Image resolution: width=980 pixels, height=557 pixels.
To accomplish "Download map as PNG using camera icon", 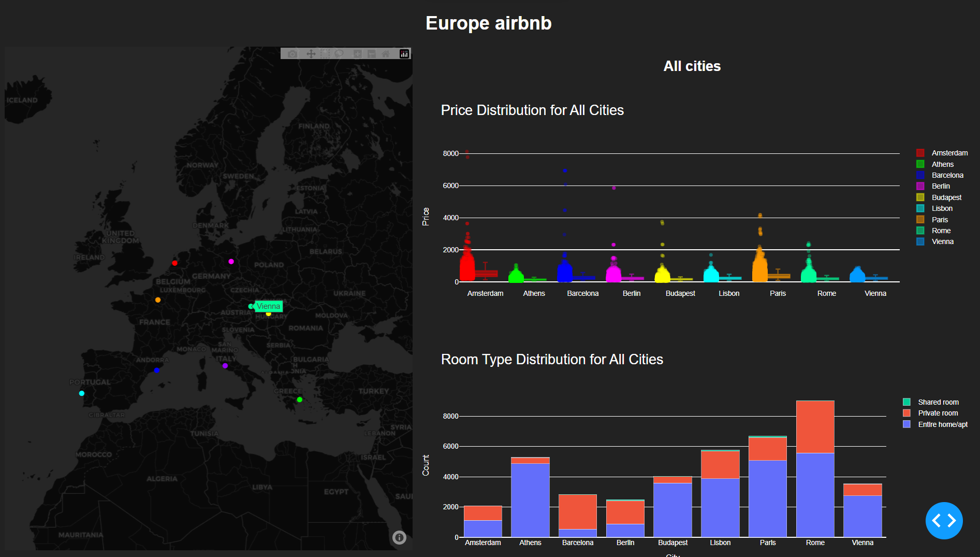I will [x=292, y=54].
